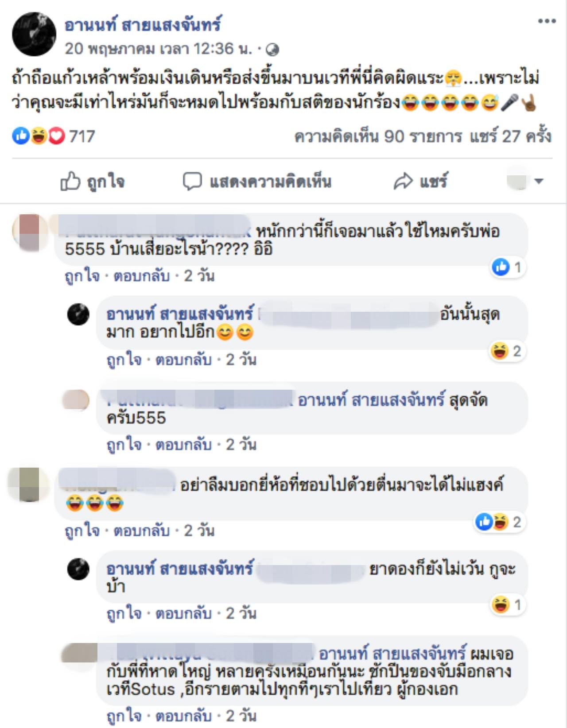The width and height of the screenshot is (567, 728).
Task: View haha reaction on อันนั้นสุดมาก reply
Action: pyautogui.click(x=507, y=351)
